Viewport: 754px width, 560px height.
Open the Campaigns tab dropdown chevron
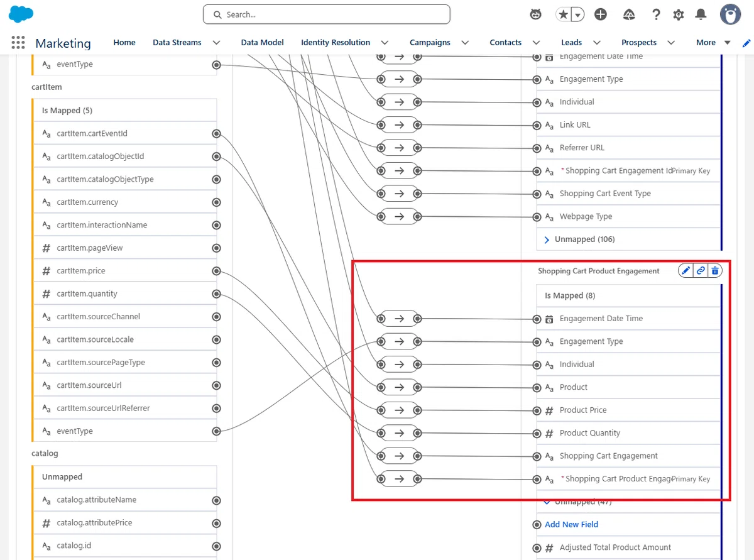point(465,43)
